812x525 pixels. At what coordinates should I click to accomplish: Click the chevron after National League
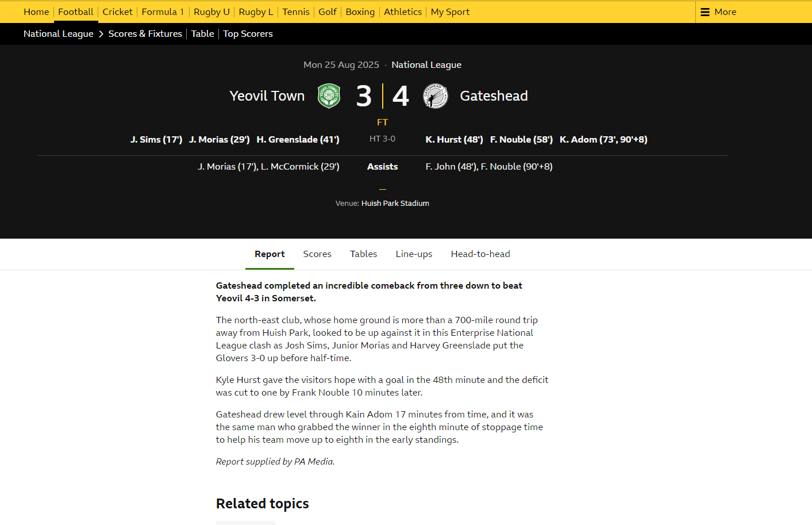pyautogui.click(x=101, y=34)
